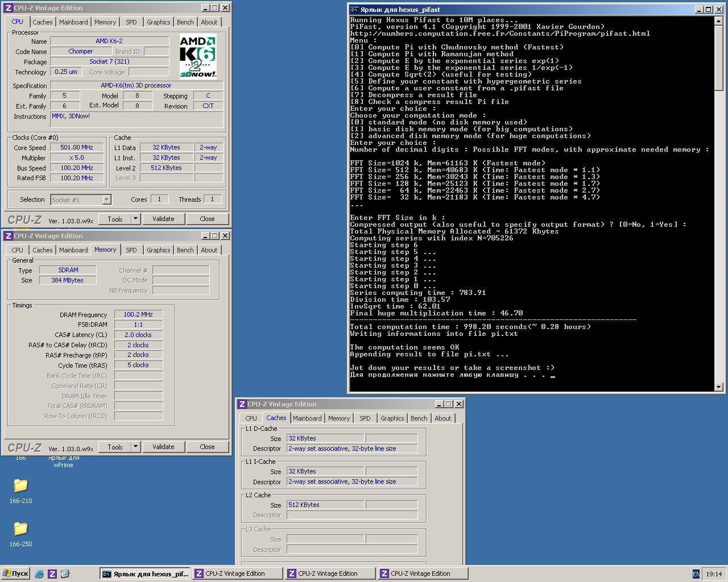Click the console scrollbar up arrow
The height and width of the screenshot is (582, 728).
pos(719,21)
